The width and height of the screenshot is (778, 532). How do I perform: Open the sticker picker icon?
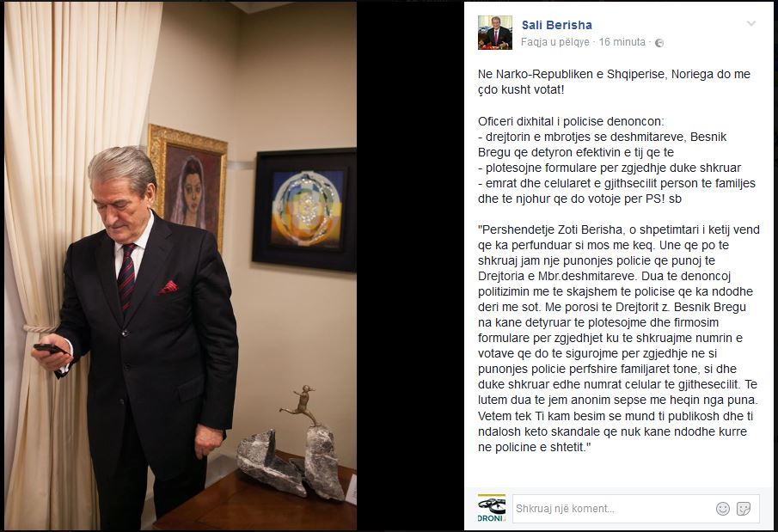click(744, 509)
